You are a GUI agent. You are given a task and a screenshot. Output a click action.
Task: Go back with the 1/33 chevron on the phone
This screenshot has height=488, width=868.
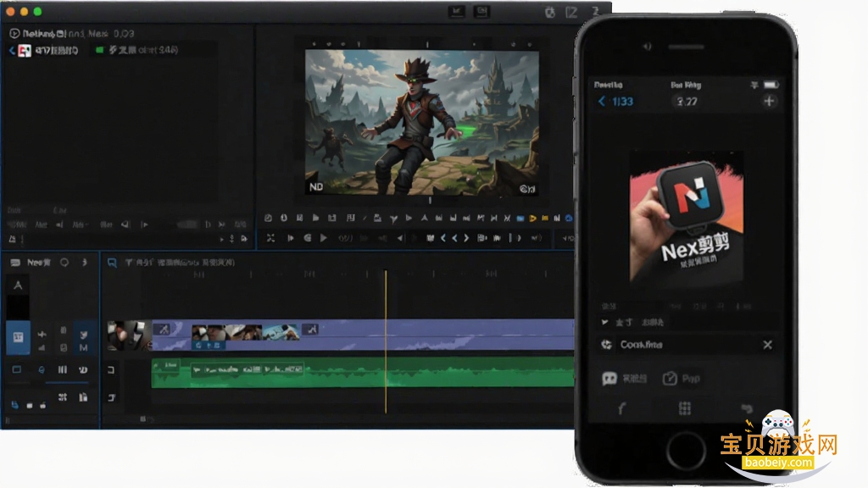pos(602,102)
